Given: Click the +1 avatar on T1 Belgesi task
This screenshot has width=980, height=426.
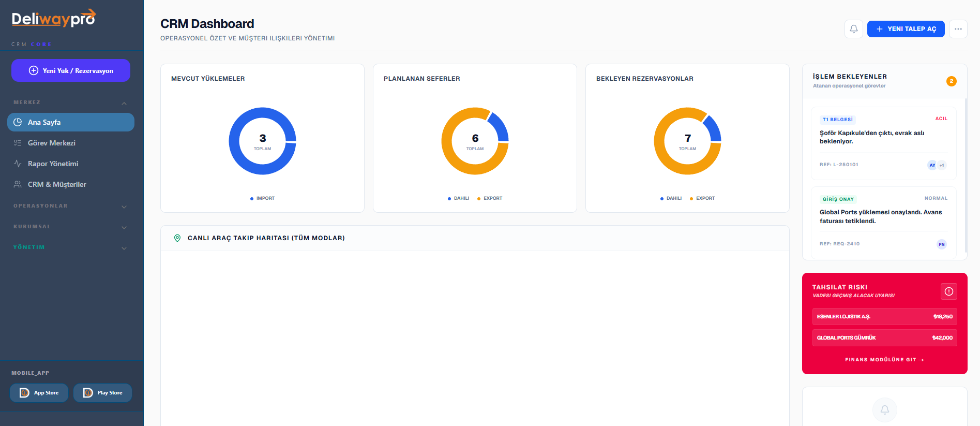Looking at the screenshot, I should coord(942,165).
